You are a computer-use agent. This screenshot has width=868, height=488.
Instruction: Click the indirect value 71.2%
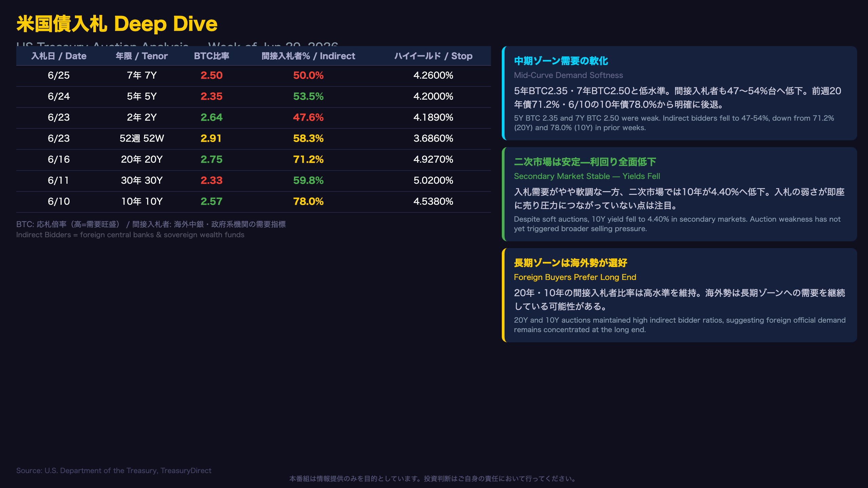[308, 159]
